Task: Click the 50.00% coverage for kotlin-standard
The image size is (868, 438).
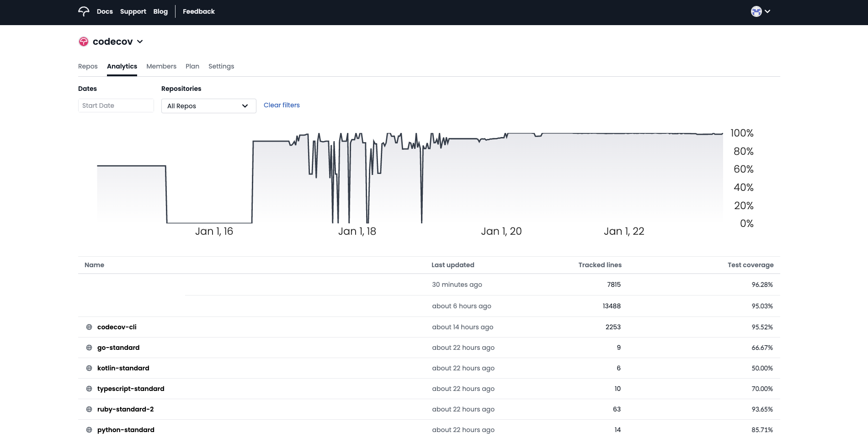Action: click(762, 368)
